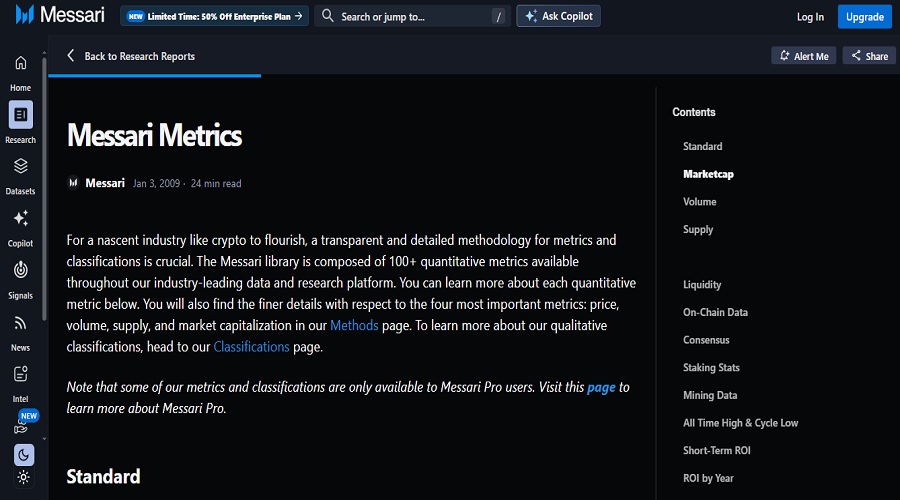Viewport: 900px width, 500px height.
Task: Open Ask Copilot in top bar
Action: 558,16
